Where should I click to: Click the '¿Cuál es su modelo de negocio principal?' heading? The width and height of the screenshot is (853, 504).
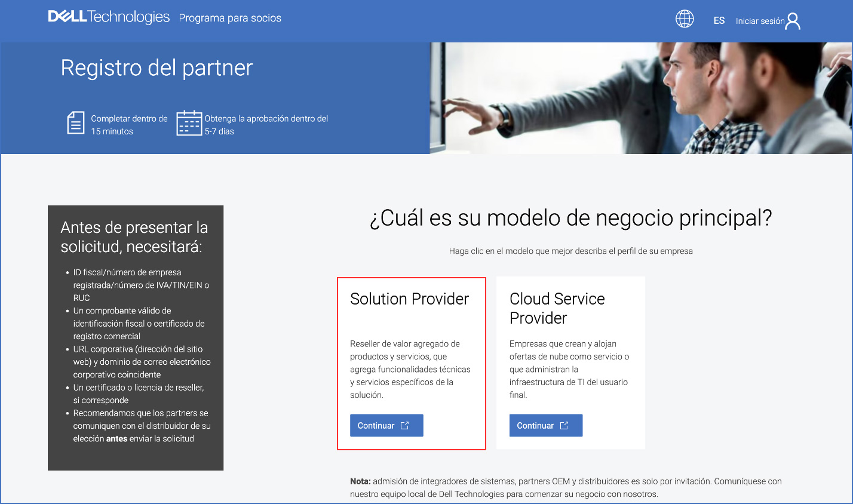(570, 218)
